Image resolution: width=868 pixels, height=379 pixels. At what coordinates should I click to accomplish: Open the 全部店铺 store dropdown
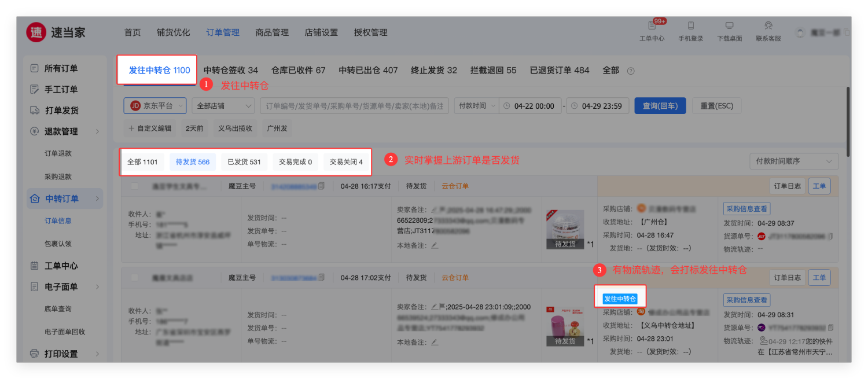coord(223,106)
